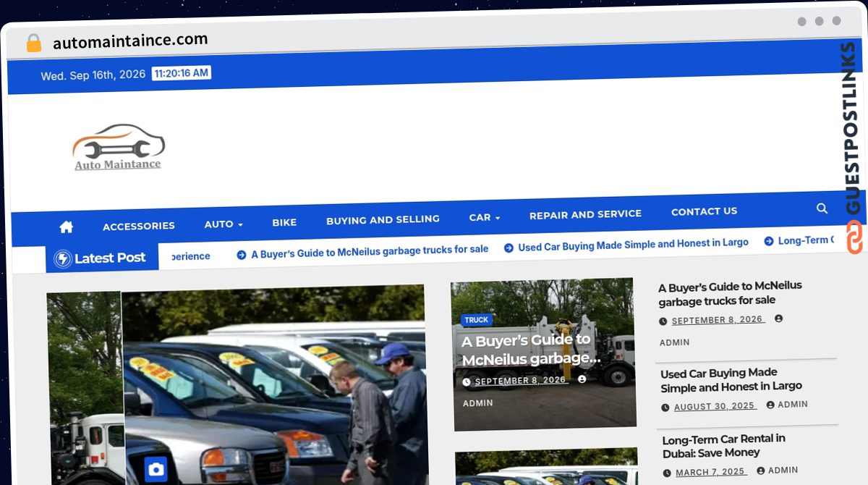The image size is (868, 485).
Task: Open sidebar article A Buyer's Guide to McNeilus
Action: [730, 292]
